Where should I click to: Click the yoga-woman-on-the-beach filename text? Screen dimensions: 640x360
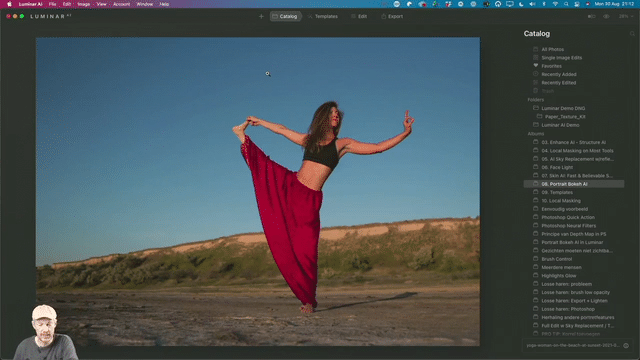pos(573,345)
